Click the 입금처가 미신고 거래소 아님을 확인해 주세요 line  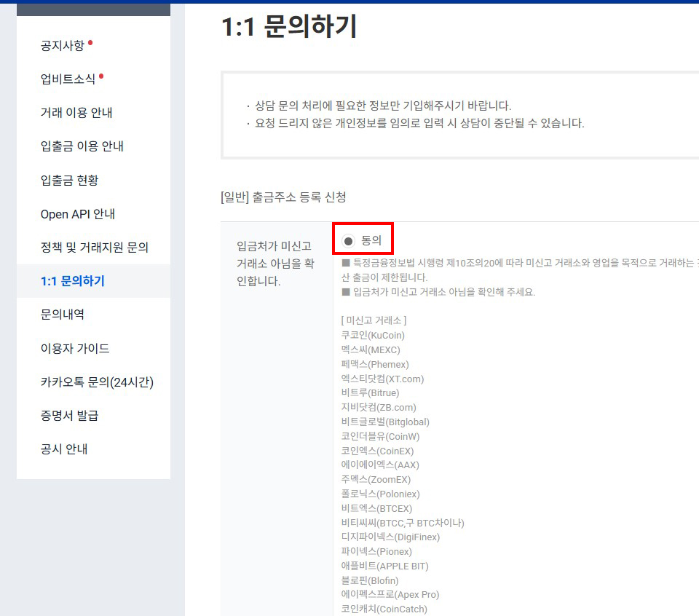(x=438, y=292)
